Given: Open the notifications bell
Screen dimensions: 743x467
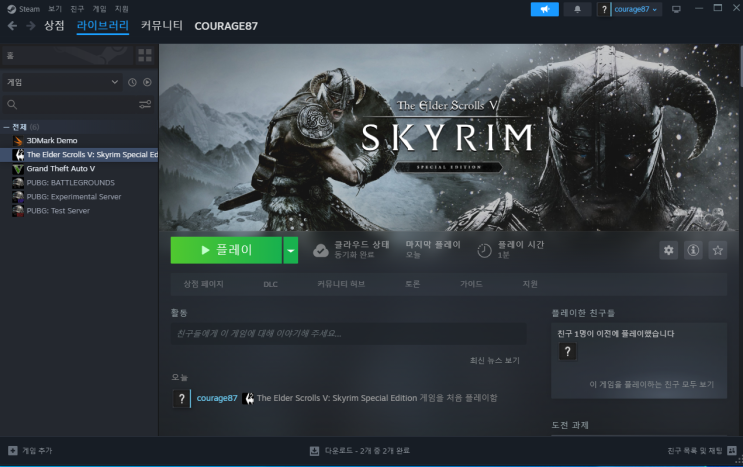Looking at the screenshot, I should click(577, 9).
